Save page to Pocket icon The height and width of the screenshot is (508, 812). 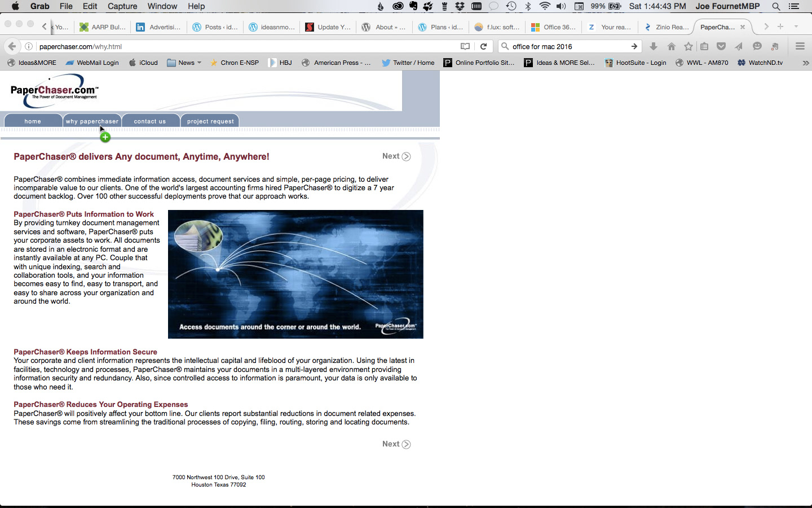pyautogui.click(x=721, y=46)
